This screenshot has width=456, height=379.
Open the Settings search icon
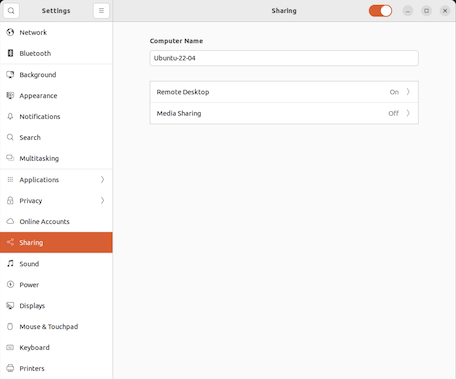[11, 11]
